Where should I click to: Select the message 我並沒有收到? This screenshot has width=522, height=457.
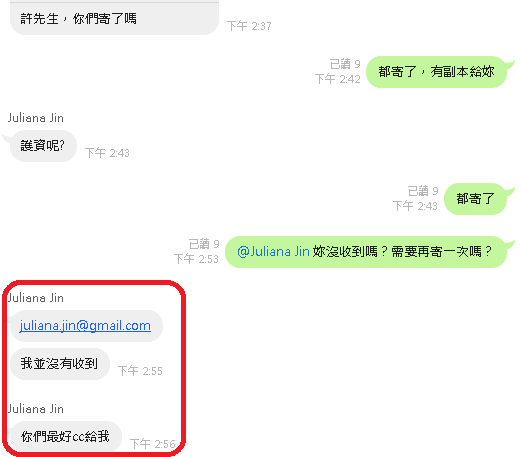(60, 364)
